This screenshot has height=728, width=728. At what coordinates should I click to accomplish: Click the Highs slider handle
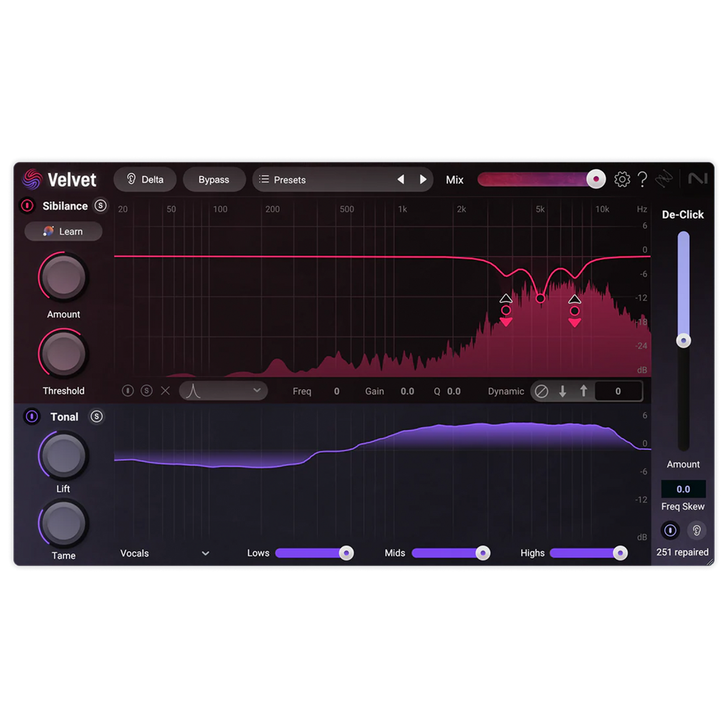(x=620, y=553)
